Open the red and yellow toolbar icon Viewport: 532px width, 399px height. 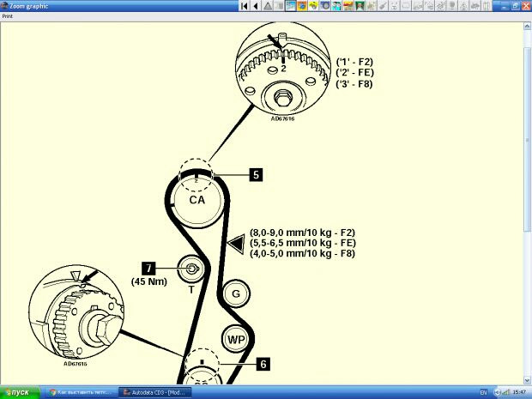pyautogui.click(x=348, y=6)
